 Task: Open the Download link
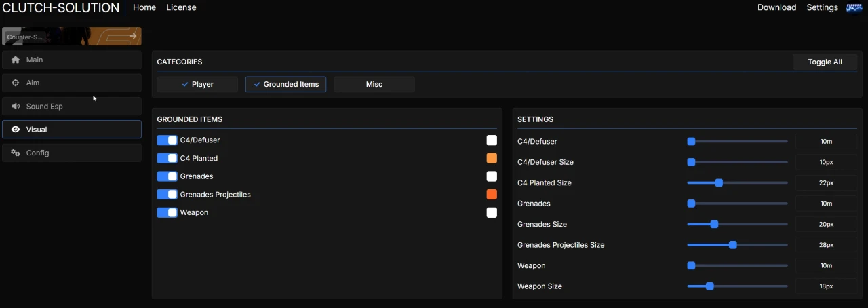pyautogui.click(x=776, y=7)
